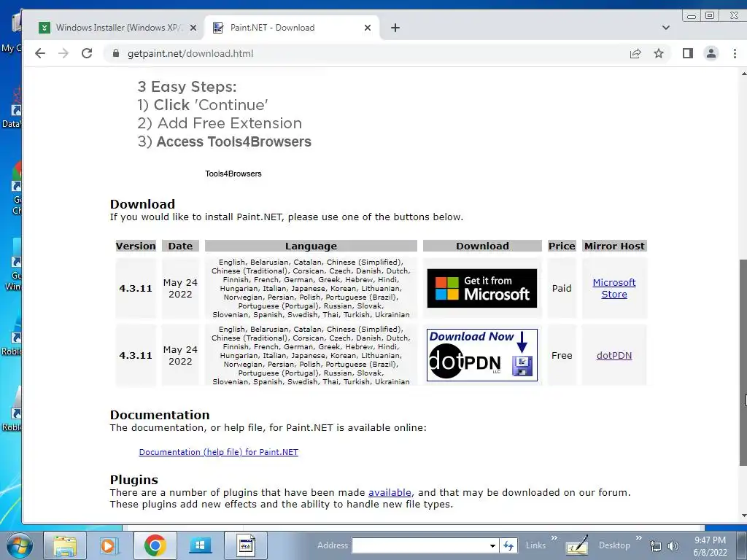Click the network tray icon
Viewport: 747px width, 560px height.
click(x=656, y=546)
